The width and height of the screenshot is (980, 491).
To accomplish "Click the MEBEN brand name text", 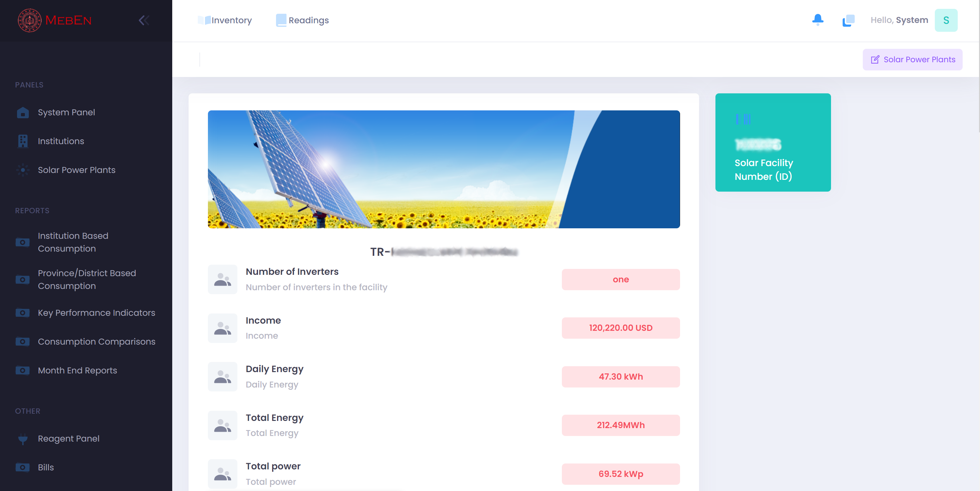I will pyautogui.click(x=68, y=20).
